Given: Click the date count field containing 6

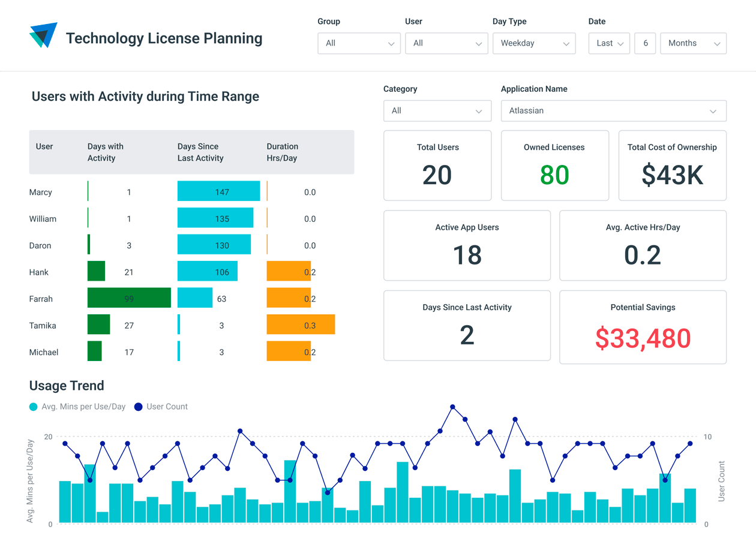Looking at the screenshot, I should 645,43.
